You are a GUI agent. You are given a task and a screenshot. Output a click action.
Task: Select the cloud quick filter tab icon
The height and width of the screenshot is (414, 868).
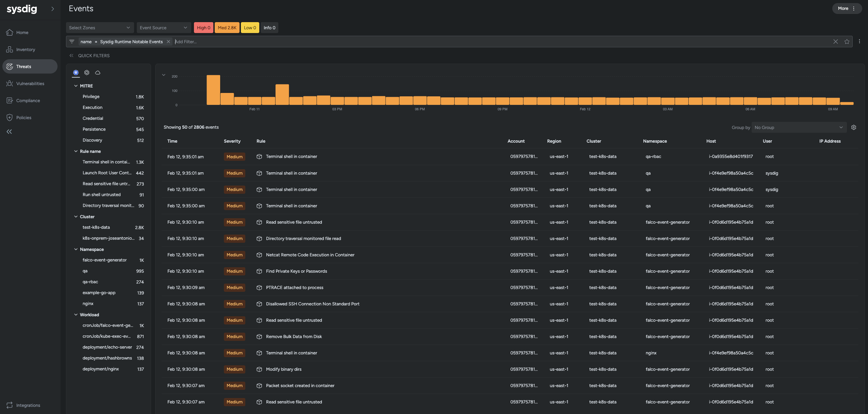point(98,73)
